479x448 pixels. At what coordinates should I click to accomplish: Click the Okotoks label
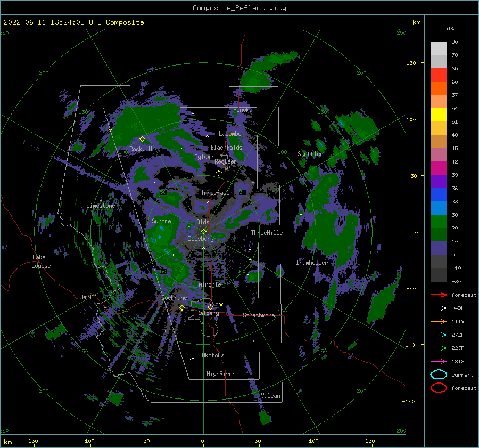(213, 355)
